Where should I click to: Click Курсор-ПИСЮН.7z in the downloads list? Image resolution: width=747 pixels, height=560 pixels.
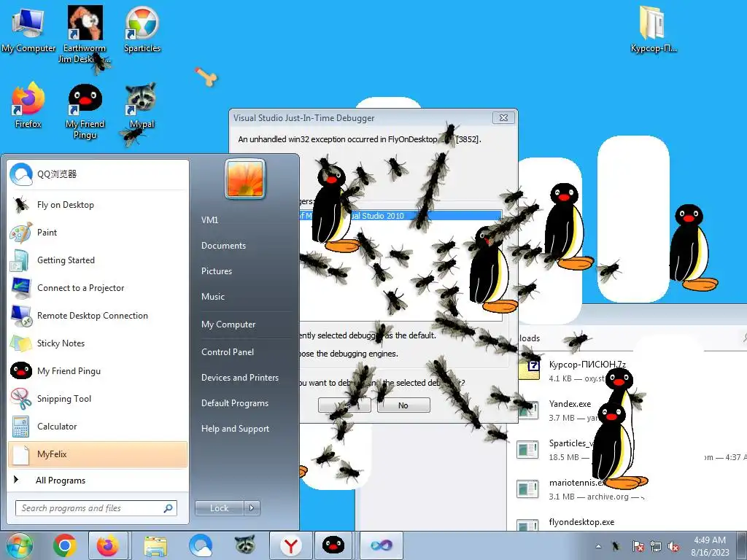587,365
